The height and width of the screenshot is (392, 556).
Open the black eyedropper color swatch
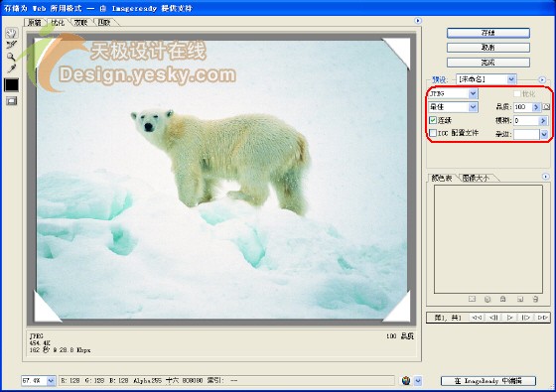[11, 85]
